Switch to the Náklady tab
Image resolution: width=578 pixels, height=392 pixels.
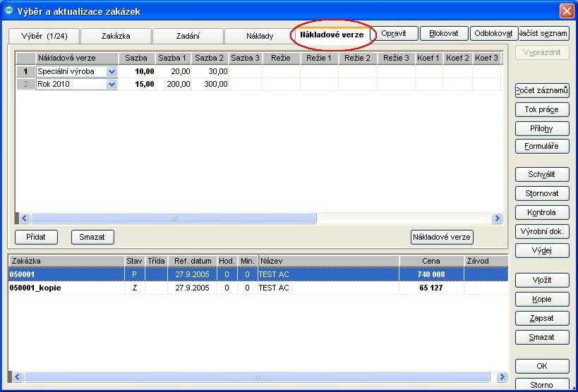pyautogui.click(x=260, y=36)
